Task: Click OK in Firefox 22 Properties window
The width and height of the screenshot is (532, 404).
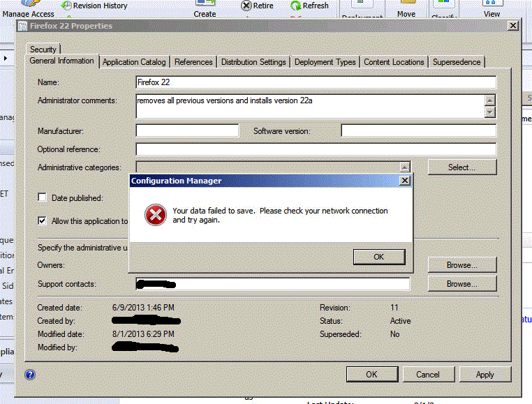Action: tap(372, 375)
